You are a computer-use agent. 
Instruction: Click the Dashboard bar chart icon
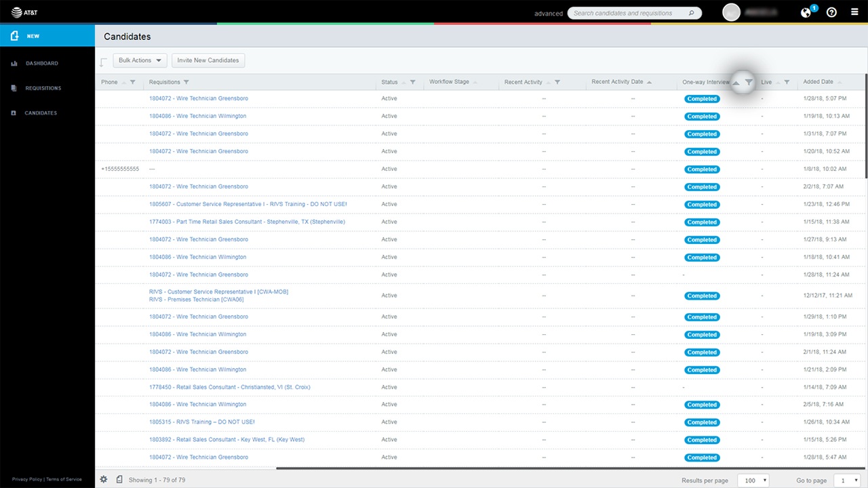tap(14, 64)
